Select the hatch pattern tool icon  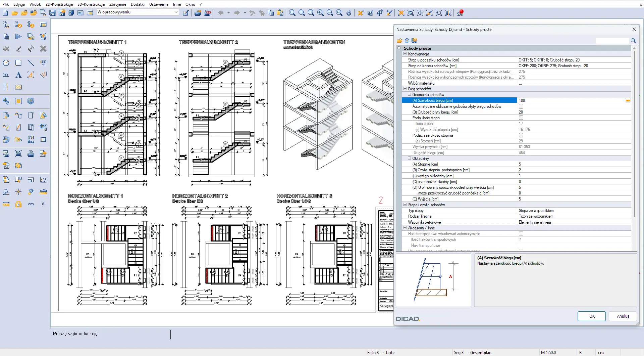[x=18, y=87]
